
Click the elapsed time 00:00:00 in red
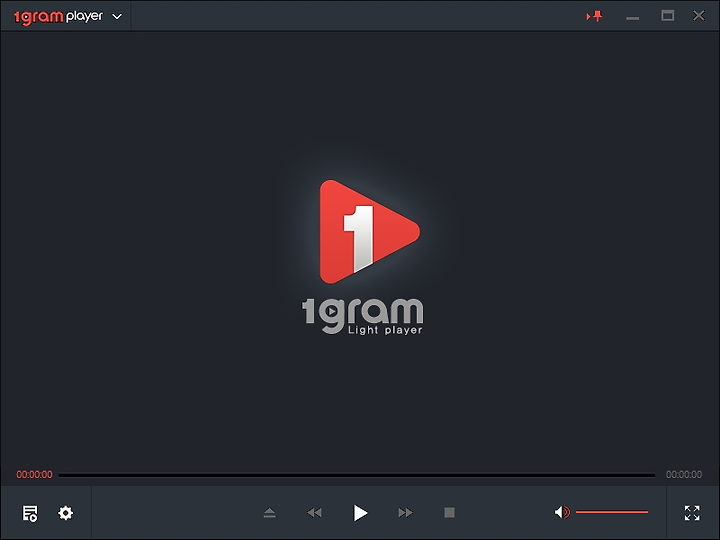tap(34, 475)
